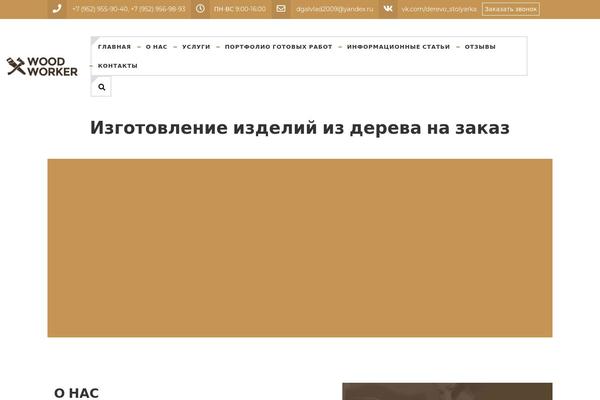This screenshot has width=600, height=400.
Task: Click the phone numbers in the top bar
Action: [129, 9]
